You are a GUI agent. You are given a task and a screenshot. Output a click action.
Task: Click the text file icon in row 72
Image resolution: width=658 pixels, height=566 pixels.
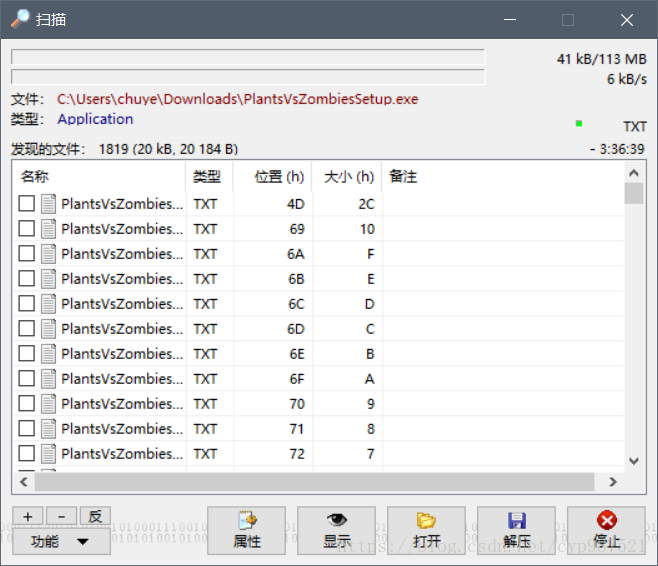tap(48, 454)
